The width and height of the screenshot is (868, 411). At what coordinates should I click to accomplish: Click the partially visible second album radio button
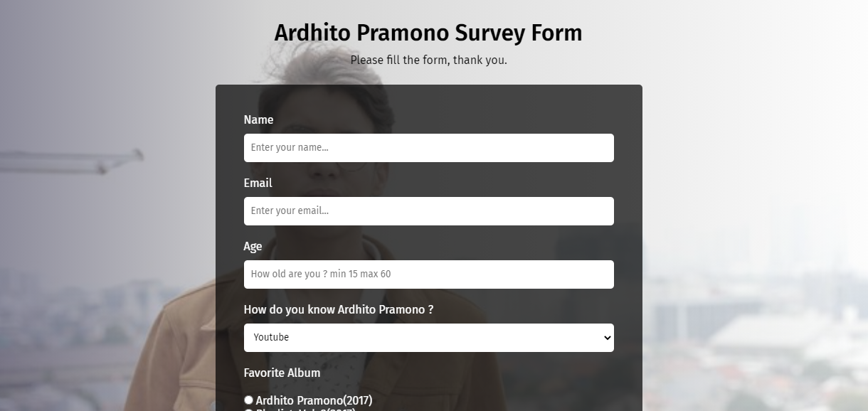pos(249,410)
